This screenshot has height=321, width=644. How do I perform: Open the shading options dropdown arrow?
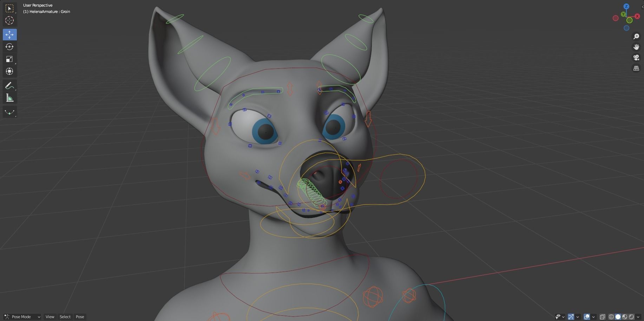click(638, 317)
